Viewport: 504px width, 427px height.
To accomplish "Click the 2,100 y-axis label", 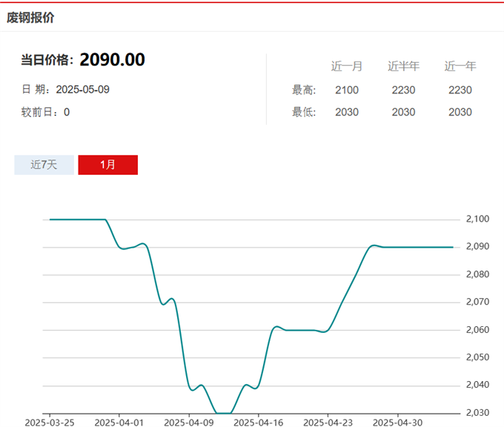I will (x=477, y=219).
